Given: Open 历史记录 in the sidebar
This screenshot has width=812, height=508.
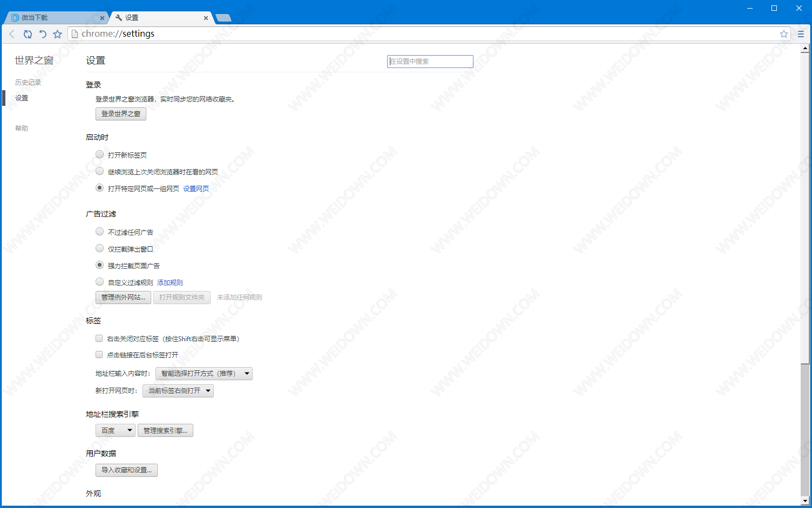Looking at the screenshot, I should tap(28, 83).
